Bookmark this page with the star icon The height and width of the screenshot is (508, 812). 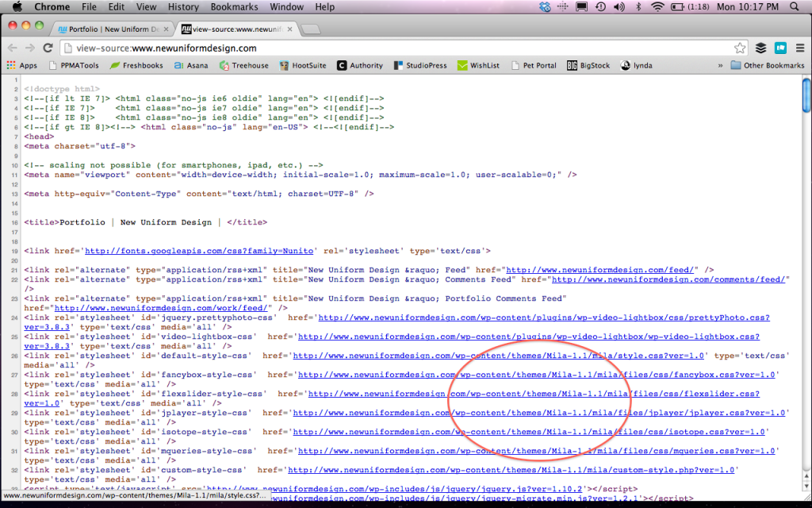[x=740, y=48]
